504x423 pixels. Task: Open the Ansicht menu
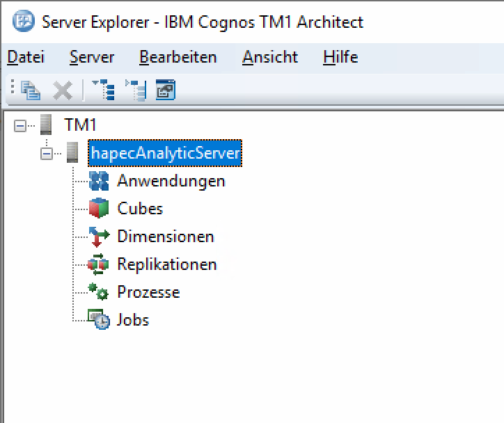[270, 57]
